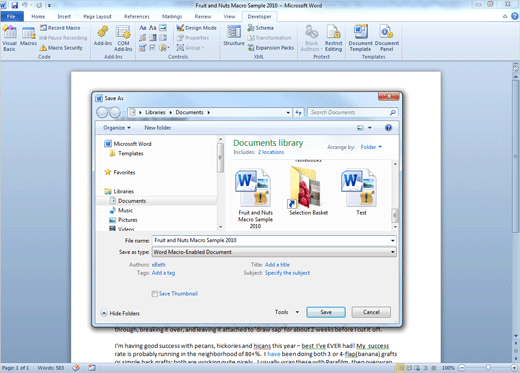Select the Selection Basket folder shortcut
The height and width of the screenshot is (373, 520).
point(308,191)
